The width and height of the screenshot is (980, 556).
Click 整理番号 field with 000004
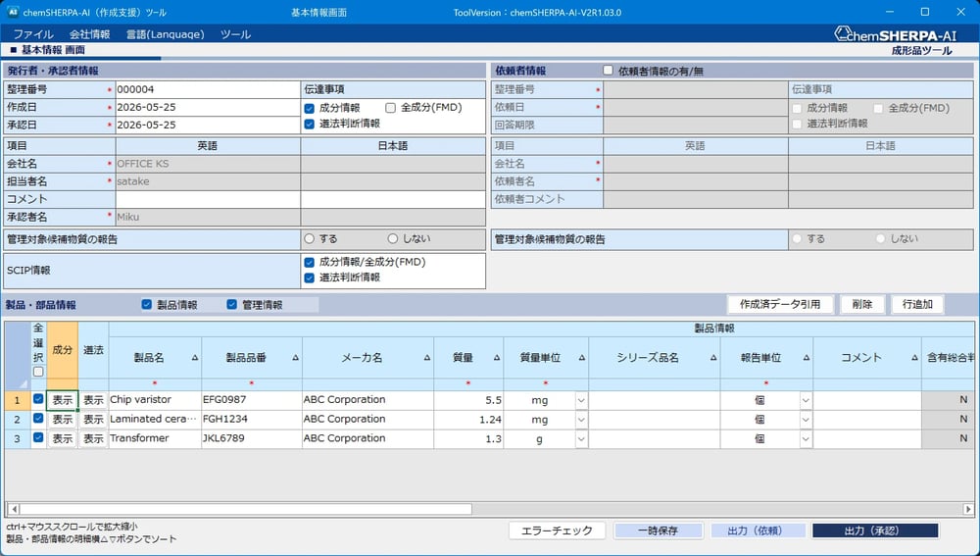[208, 89]
